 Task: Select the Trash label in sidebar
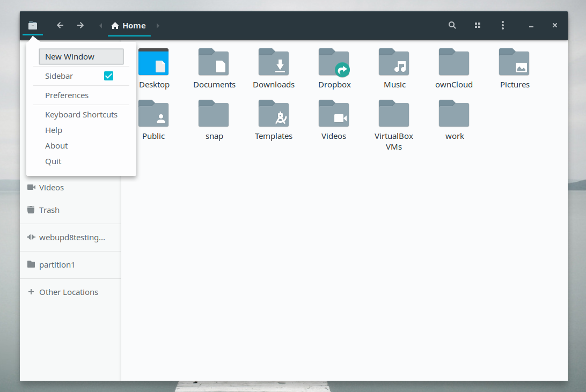point(49,210)
